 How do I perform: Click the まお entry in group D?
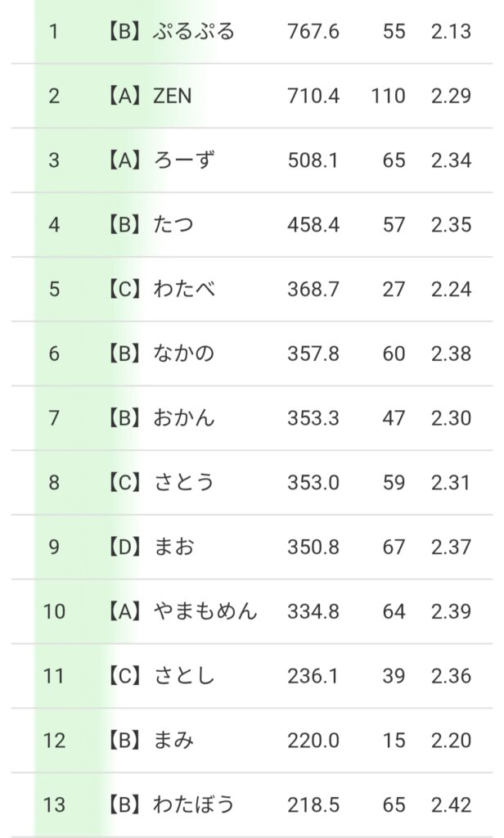pyautogui.click(x=173, y=547)
